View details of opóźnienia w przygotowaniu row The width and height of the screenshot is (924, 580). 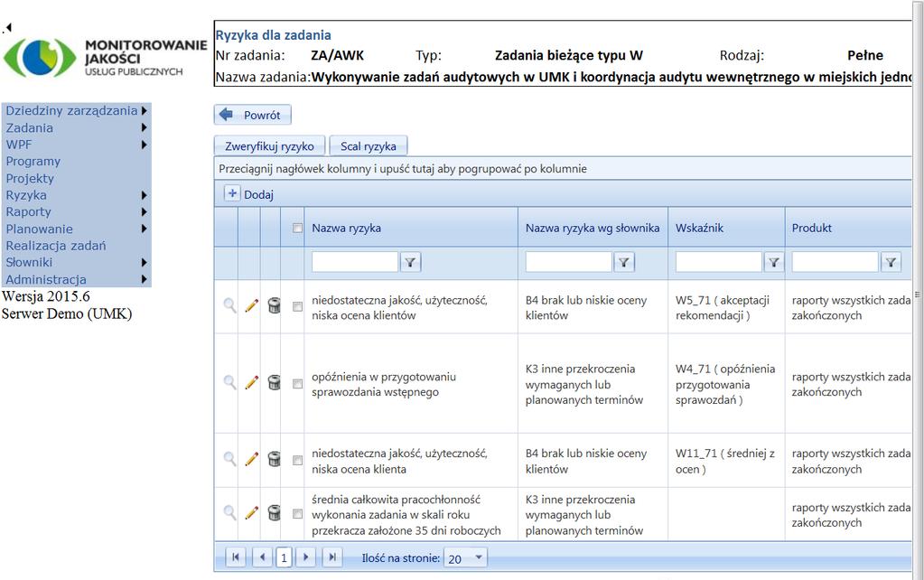[x=229, y=382]
